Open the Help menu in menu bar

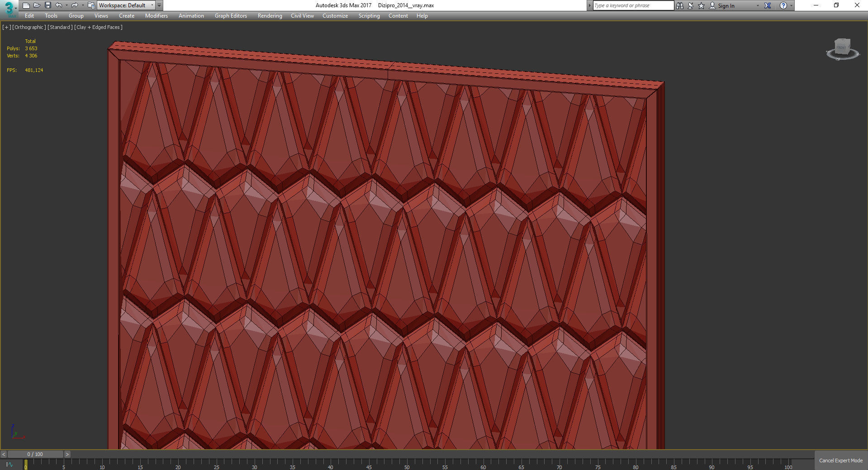422,16
